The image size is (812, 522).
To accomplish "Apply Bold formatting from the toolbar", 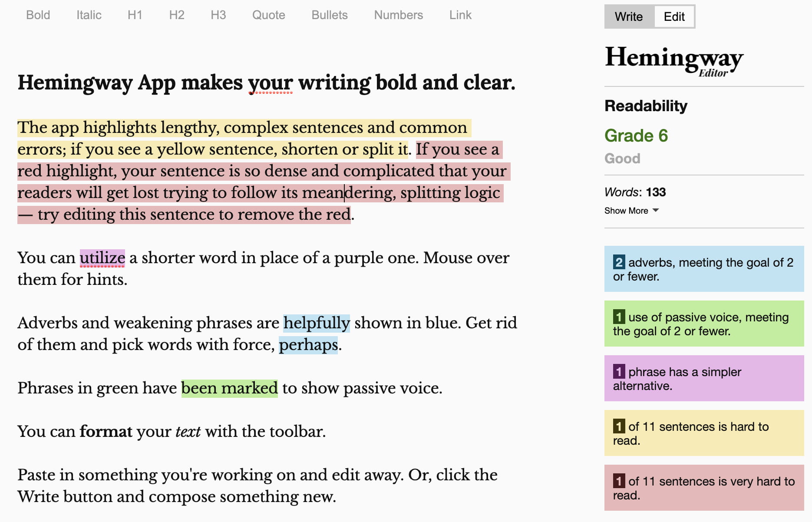I will click(38, 15).
